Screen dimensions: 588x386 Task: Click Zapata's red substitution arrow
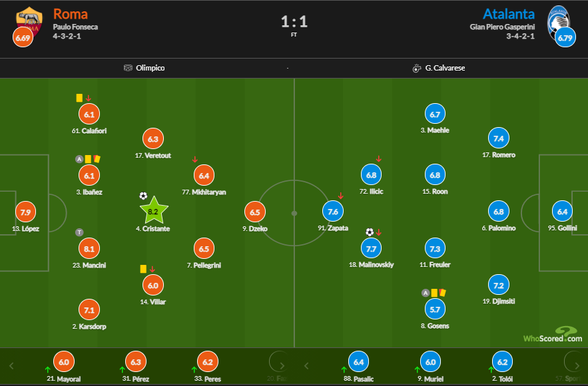341,196
